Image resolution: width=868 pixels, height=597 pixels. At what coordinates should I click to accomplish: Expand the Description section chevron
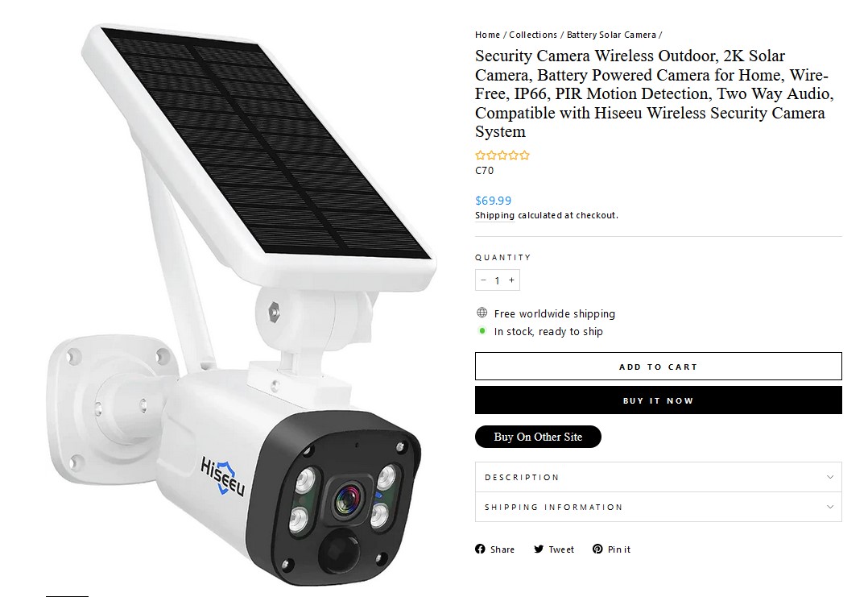click(830, 477)
